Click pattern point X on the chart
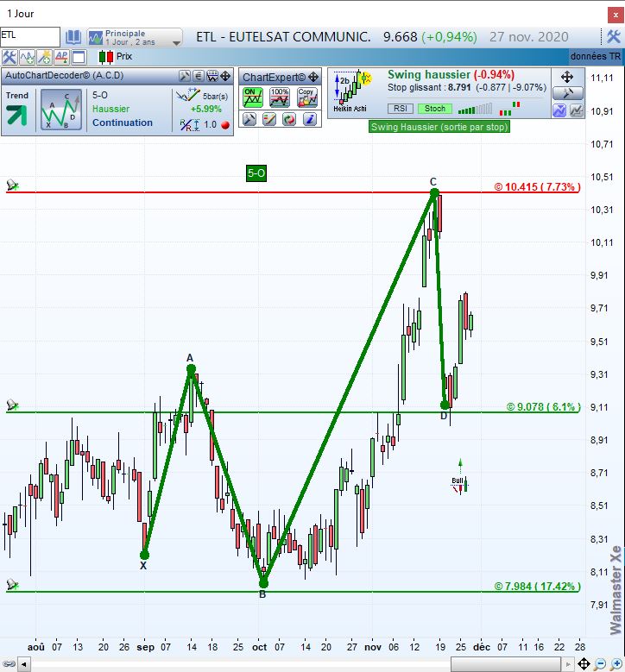Screen dimensions: 625x672 pos(144,556)
